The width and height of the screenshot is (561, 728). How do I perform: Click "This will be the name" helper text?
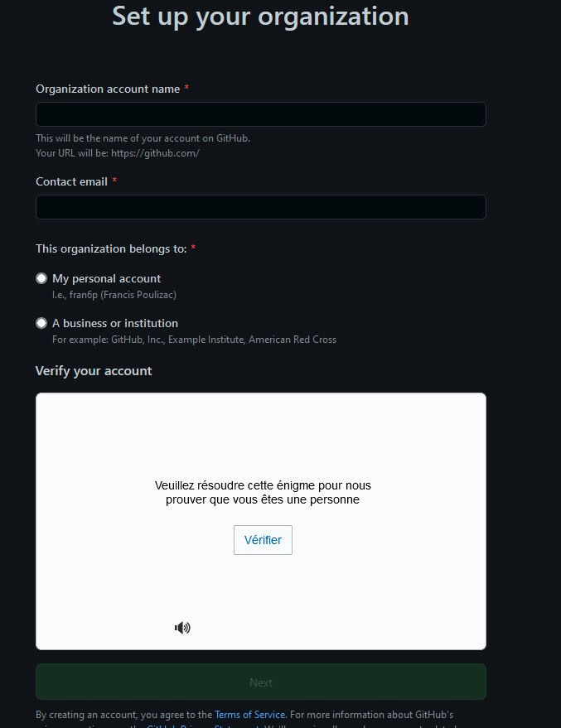pos(143,138)
